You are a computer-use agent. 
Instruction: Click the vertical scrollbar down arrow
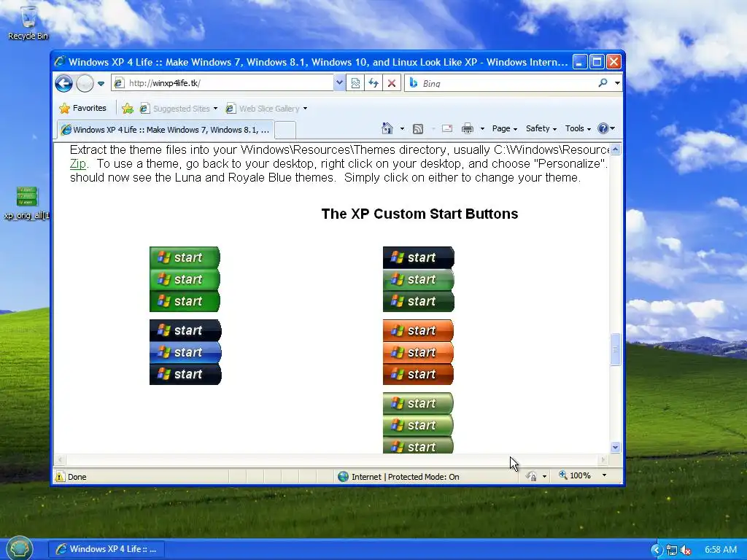tap(615, 447)
